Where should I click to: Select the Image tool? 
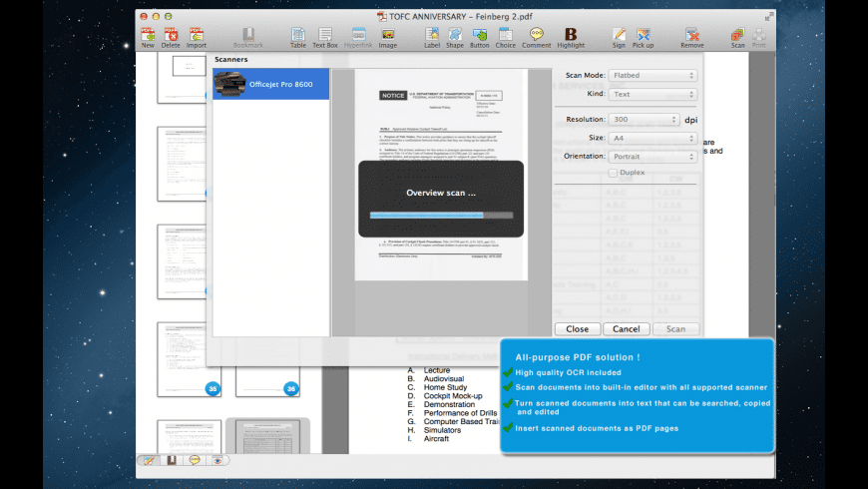[x=387, y=38]
